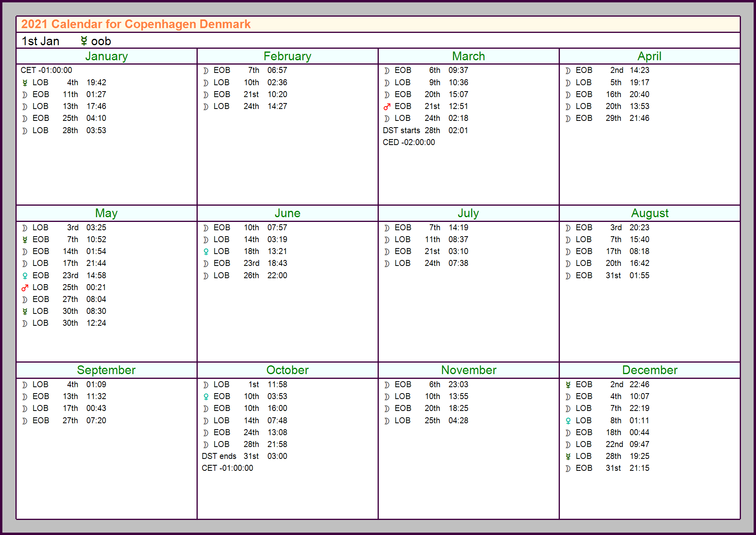756x535 pixels.
Task: Select the June month header
Action: coord(288,213)
